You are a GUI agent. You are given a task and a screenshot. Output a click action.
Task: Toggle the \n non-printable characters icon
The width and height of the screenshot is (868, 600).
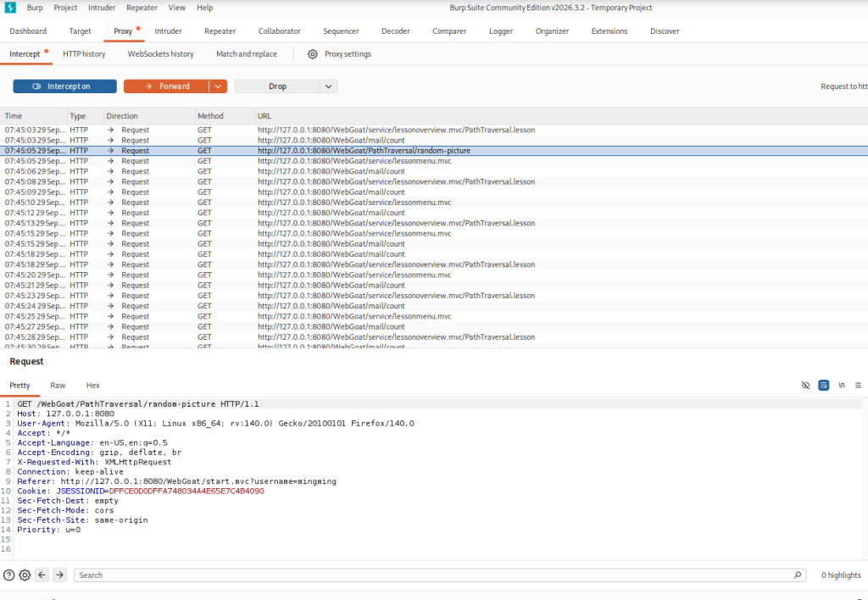pos(842,386)
